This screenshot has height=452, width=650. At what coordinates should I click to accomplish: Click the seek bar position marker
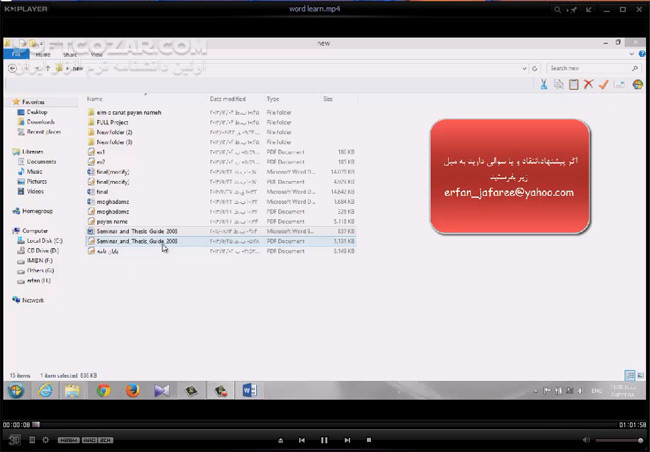[36, 424]
